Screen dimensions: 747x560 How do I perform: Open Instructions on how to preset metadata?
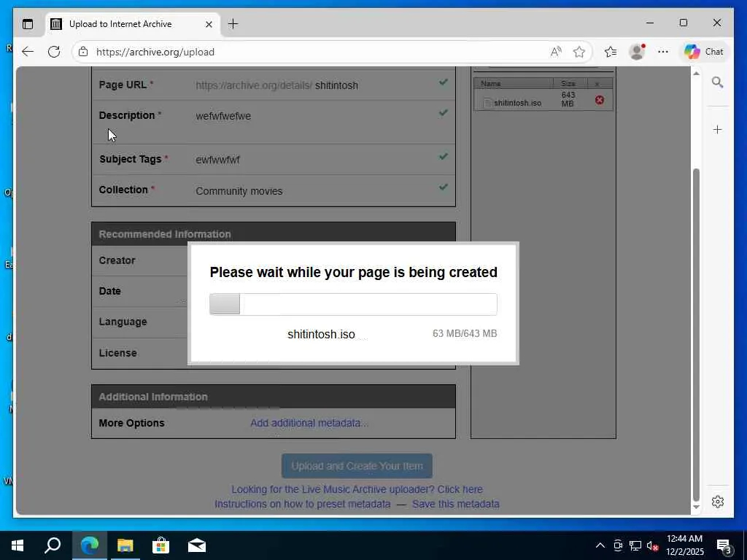(302, 504)
